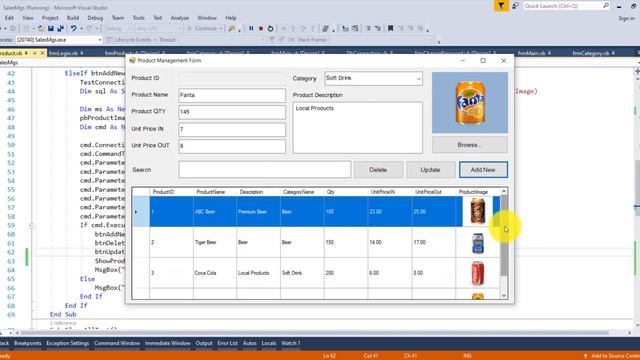Click the ABC Beer product image cell
Image resolution: width=640 pixels, height=360 pixels.
pyautogui.click(x=478, y=211)
